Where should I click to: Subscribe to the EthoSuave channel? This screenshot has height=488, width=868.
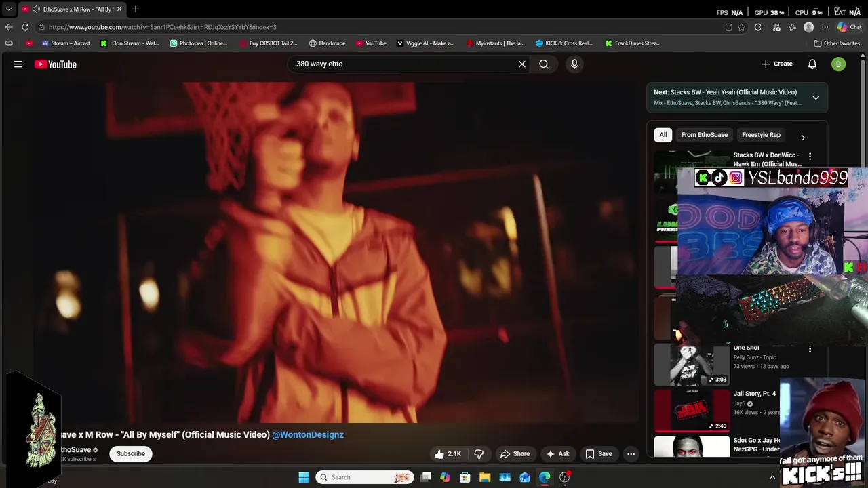131,454
